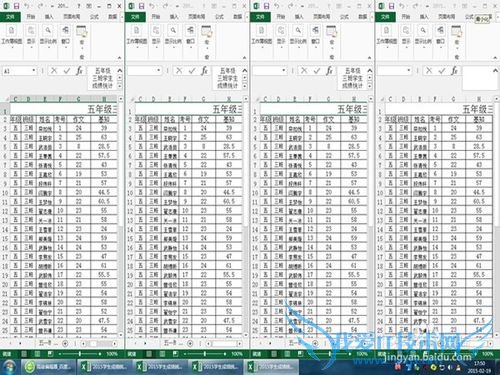Open the Windows Start menu
The image size is (500, 375).
9,367
